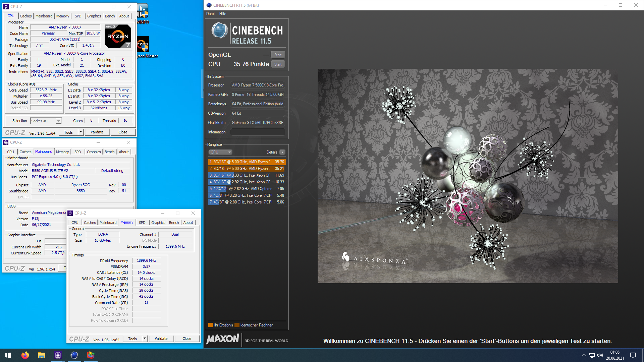The height and width of the screenshot is (362, 644).
Task: Switch to Mainboard tab in top CPU-Z
Action: click(x=44, y=16)
